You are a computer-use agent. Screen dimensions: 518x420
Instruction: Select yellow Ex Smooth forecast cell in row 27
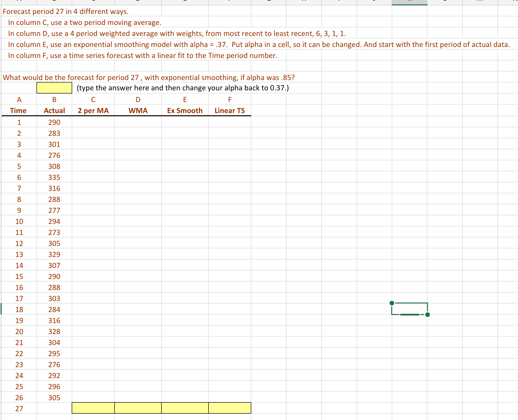point(185,408)
